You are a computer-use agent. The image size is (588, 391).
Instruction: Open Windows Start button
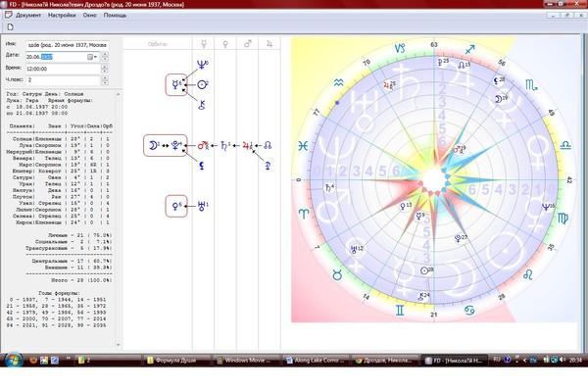[13, 360]
